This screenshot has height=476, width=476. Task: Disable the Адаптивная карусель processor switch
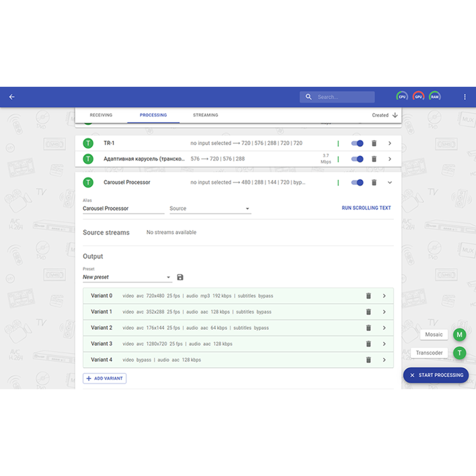[357, 159]
